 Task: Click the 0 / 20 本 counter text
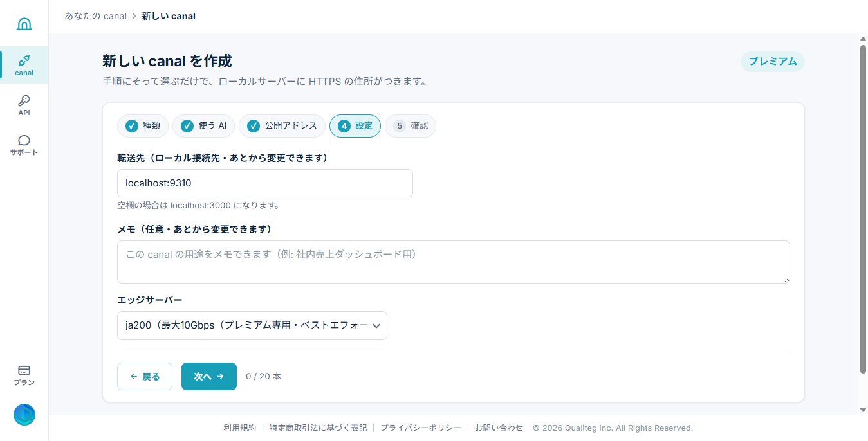[x=263, y=377]
